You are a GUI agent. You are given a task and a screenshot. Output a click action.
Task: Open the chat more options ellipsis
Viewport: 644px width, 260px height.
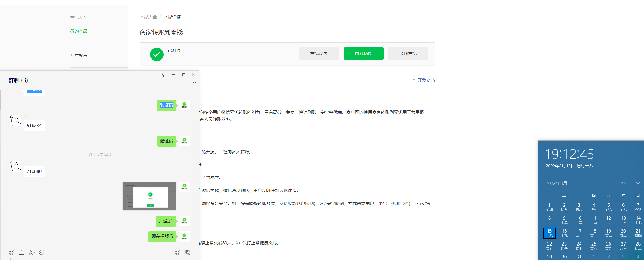194,82
